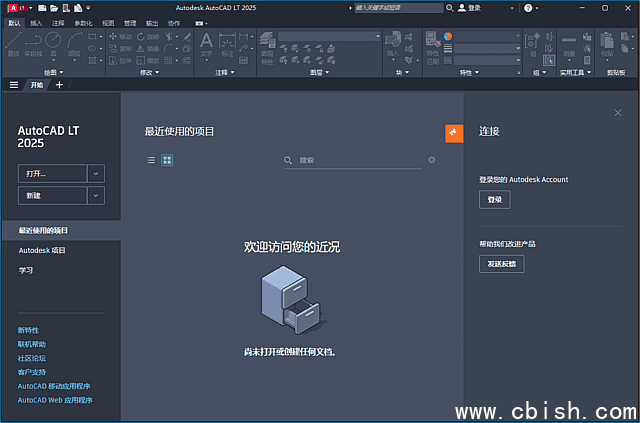Click the New drawing icon in quick access toolbar
Image resolution: width=640 pixels, height=423 pixels.
click(42, 8)
